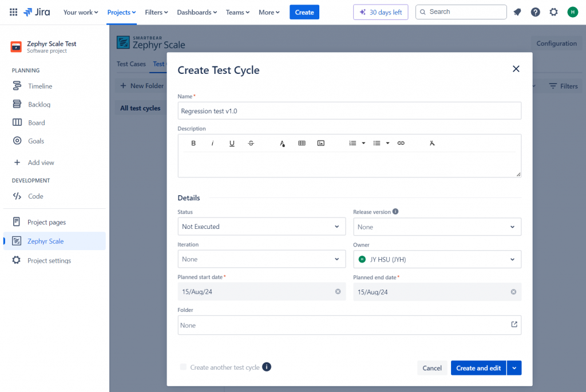Click New Folder button

point(142,86)
